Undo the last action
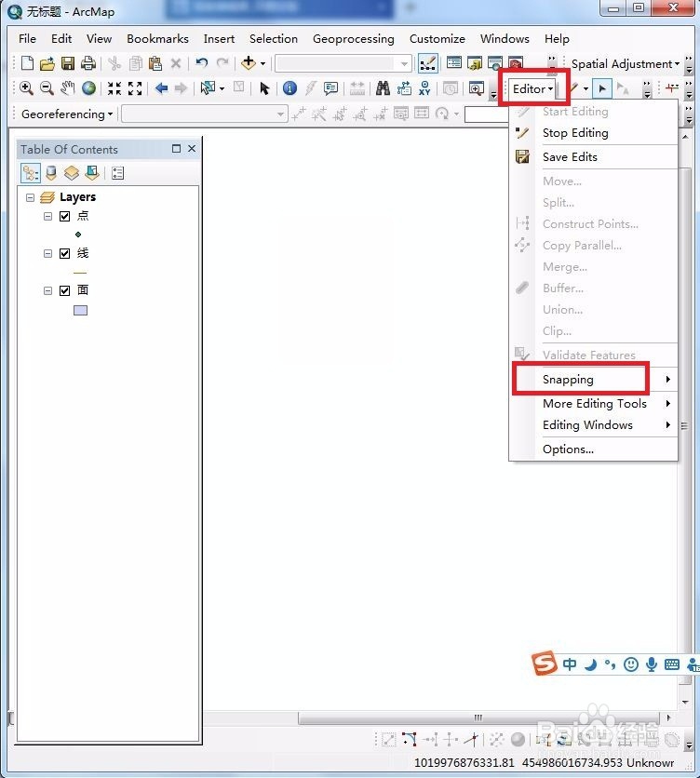Viewport: 700px width, 778px height. click(x=201, y=63)
